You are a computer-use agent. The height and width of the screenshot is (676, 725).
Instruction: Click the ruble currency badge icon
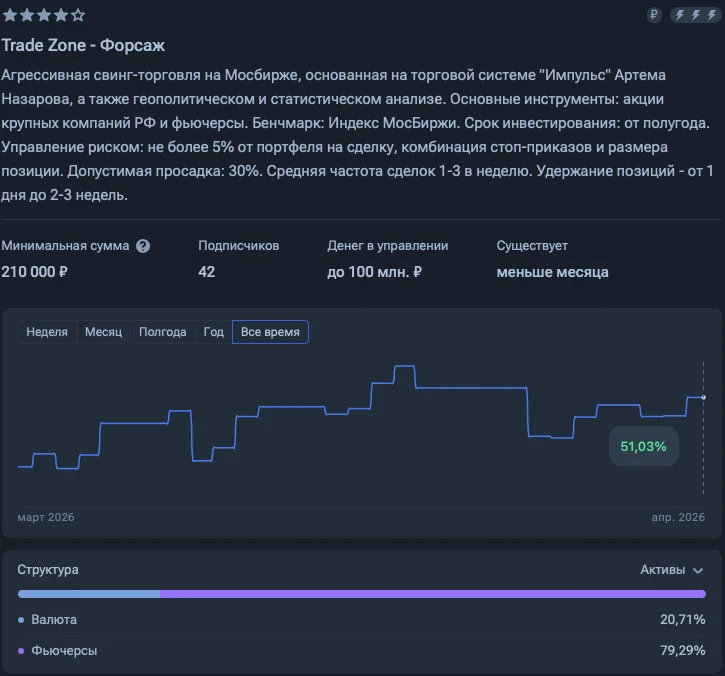[654, 15]
